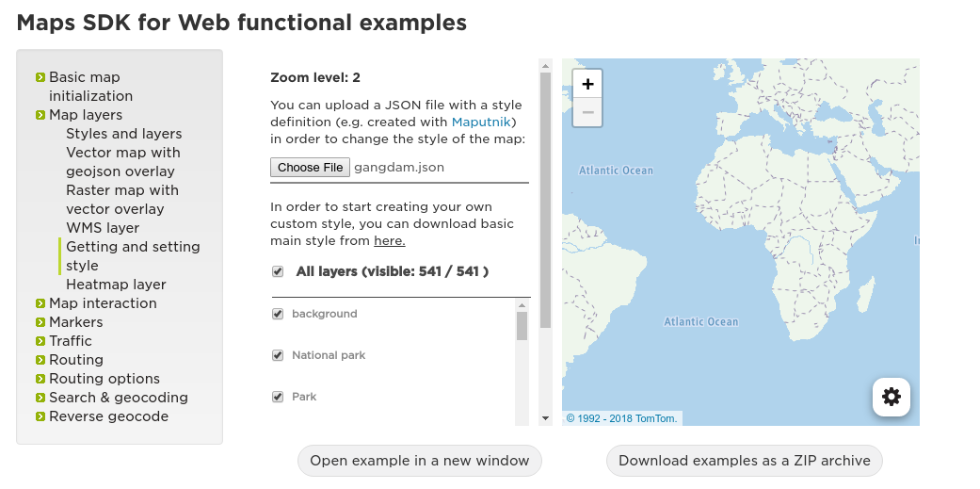This screenshot has height=489, width=980.
Task: Open the Maputnik link
Action: [x=483, y=122]
